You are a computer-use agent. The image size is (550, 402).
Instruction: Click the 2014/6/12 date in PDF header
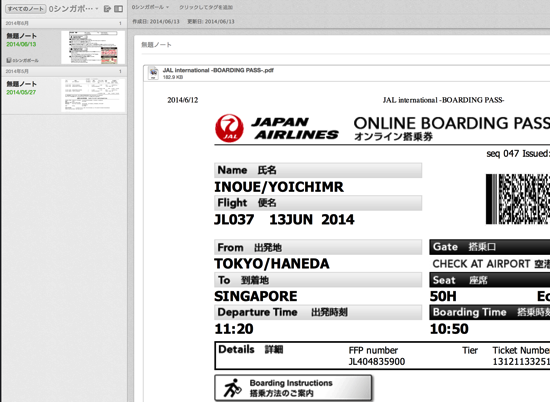pyautogui.click(x=183, y=100)
